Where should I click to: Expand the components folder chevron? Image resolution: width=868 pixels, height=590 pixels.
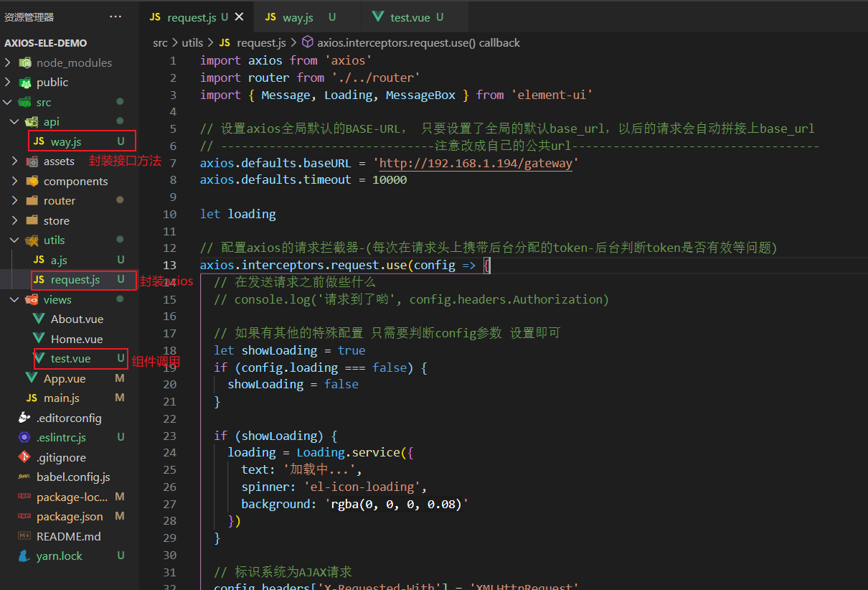coord(14,182)
